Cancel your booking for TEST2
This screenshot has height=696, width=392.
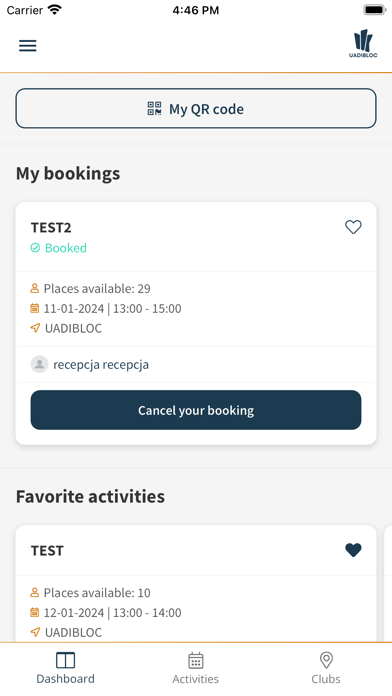coord(196,410)
